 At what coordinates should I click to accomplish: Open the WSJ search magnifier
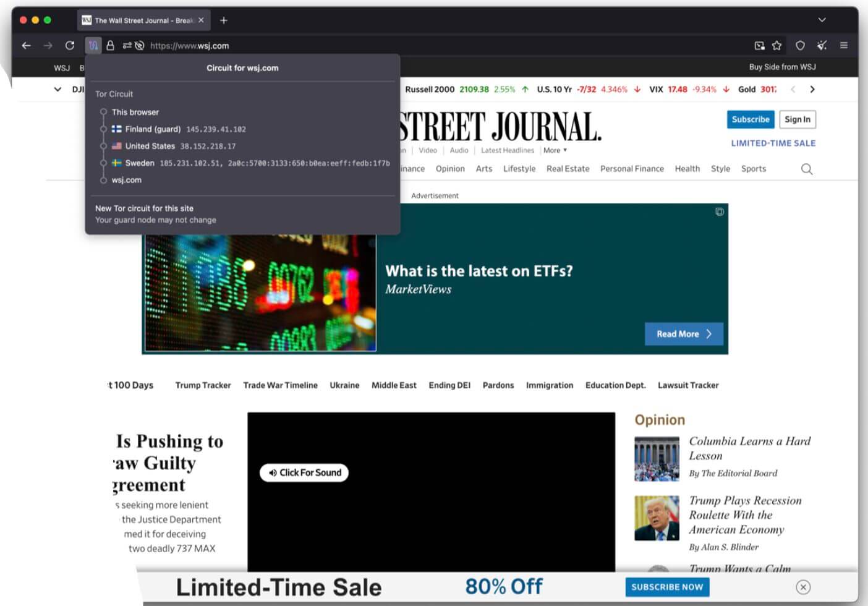coord(807,169)
